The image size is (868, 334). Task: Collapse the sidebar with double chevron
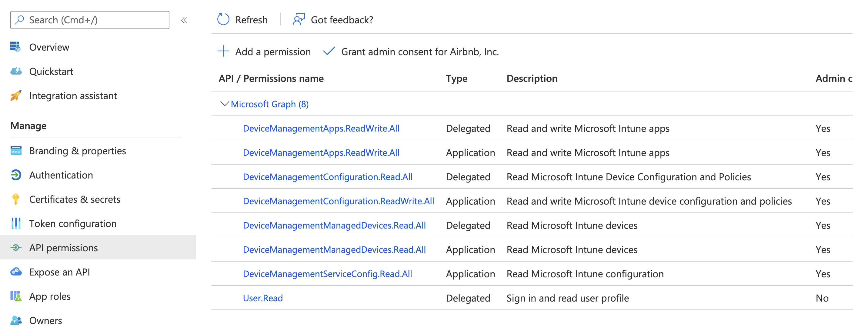pos(184,20)
